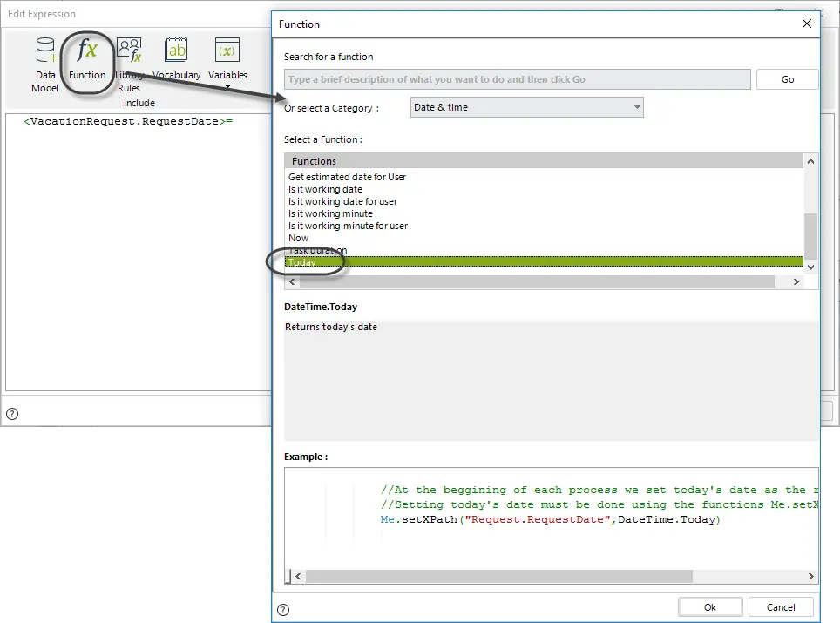Click the VacationRequest.RequestDate expression text
The image size is (840, 623).
128,122
